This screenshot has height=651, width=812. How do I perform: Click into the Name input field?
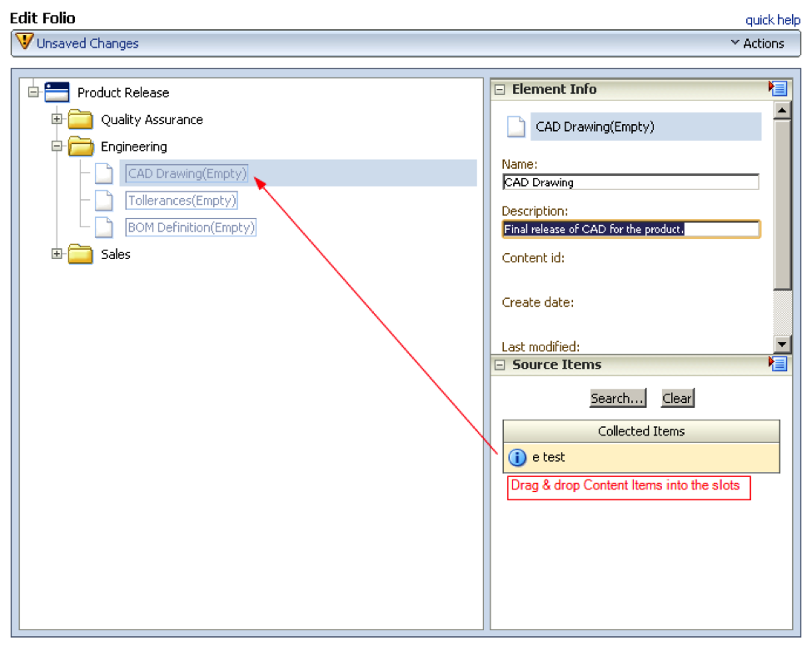pos(630,182)
